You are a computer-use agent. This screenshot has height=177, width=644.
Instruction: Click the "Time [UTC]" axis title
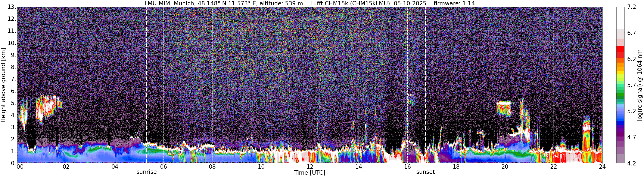click(310, 173)
